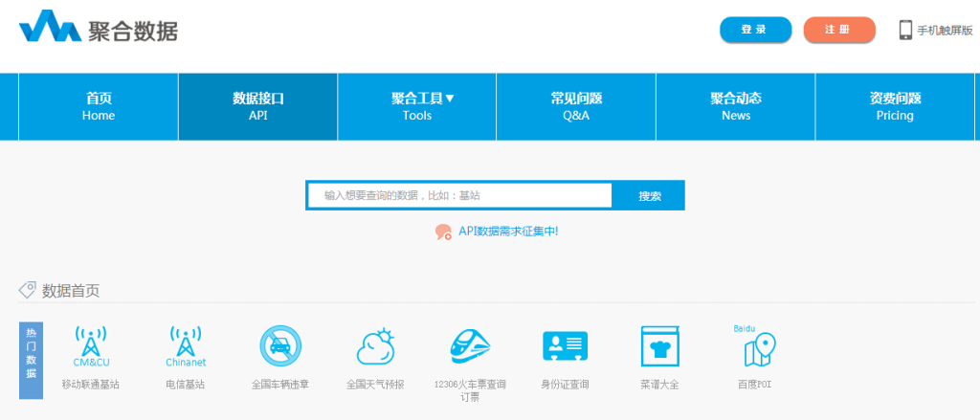Open the 资费问题 Pricing tab
Screen dimensions: 980x420
coord(895,106)
